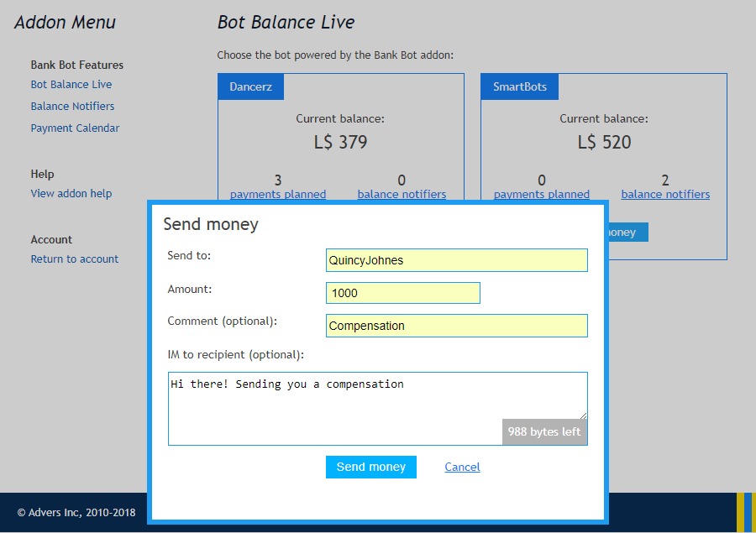
Task: Click the L$ 379 balance value
Action: pyautogui.click(x=340, y=142)
